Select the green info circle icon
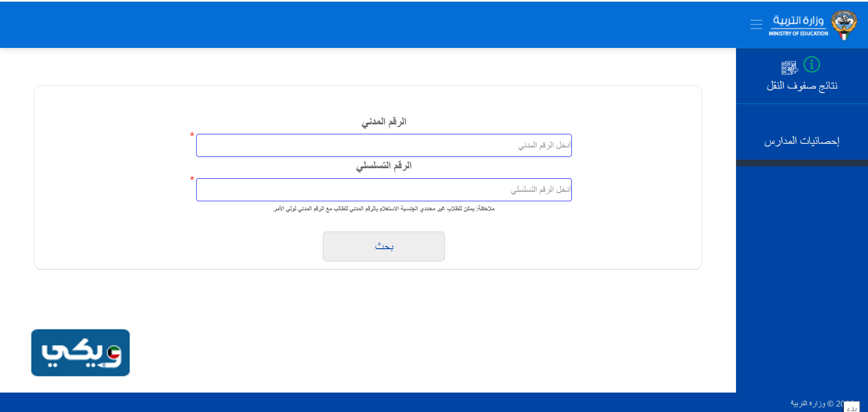Viewport: 868px width, 412px height. (x=812, y=64)
